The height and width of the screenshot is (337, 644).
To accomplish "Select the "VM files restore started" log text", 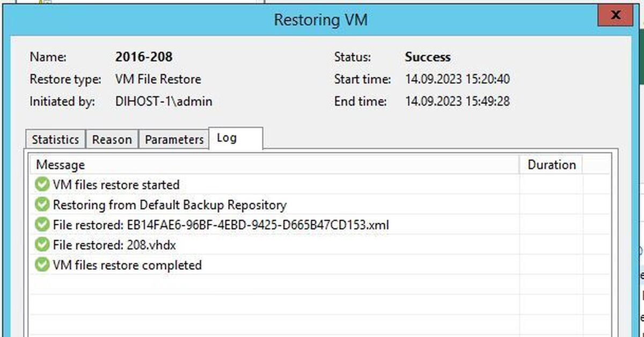I will coord(116,185).
